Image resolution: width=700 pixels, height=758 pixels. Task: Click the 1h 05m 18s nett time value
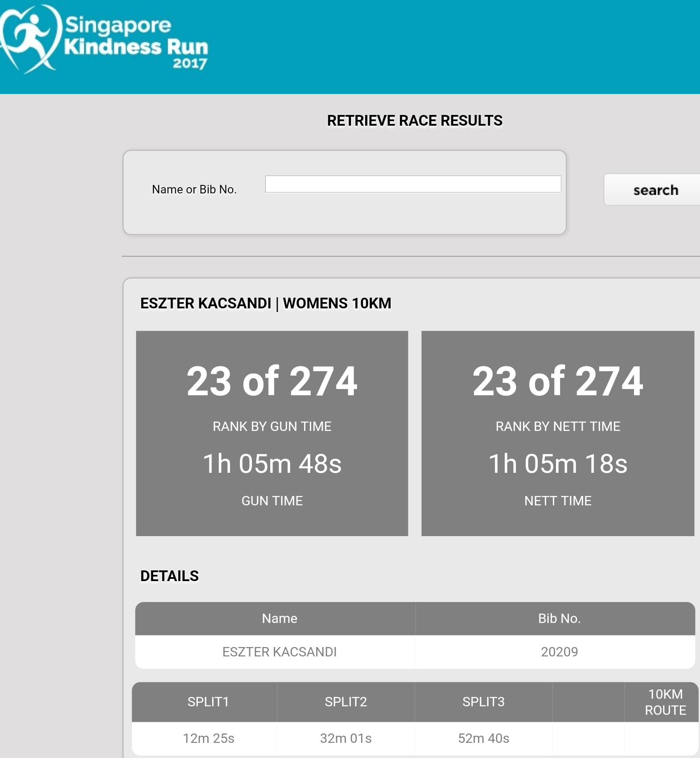557,464
